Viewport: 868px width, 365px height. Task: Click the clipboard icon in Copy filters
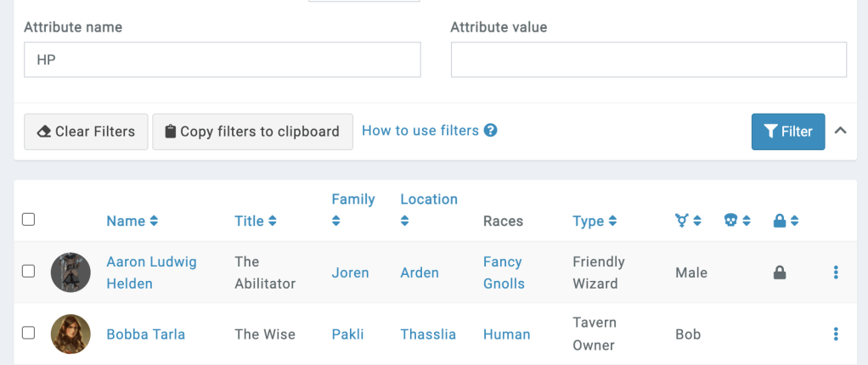171,132
